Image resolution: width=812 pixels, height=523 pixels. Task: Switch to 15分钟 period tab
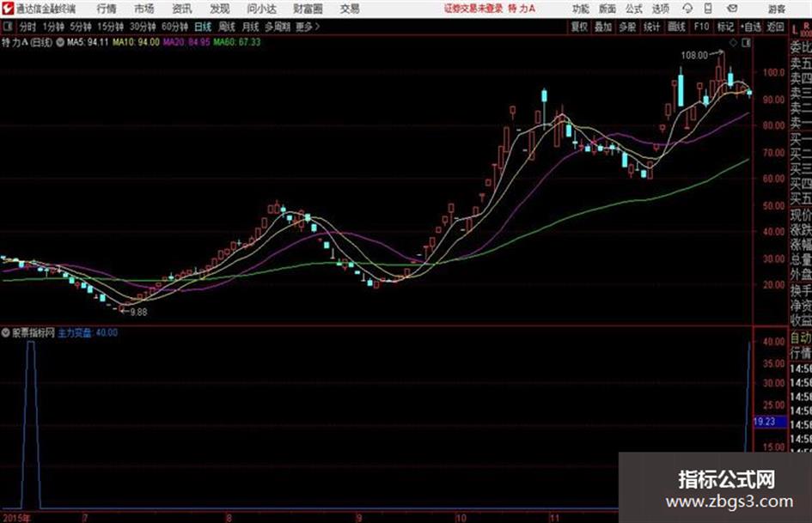tap(110, 27)
